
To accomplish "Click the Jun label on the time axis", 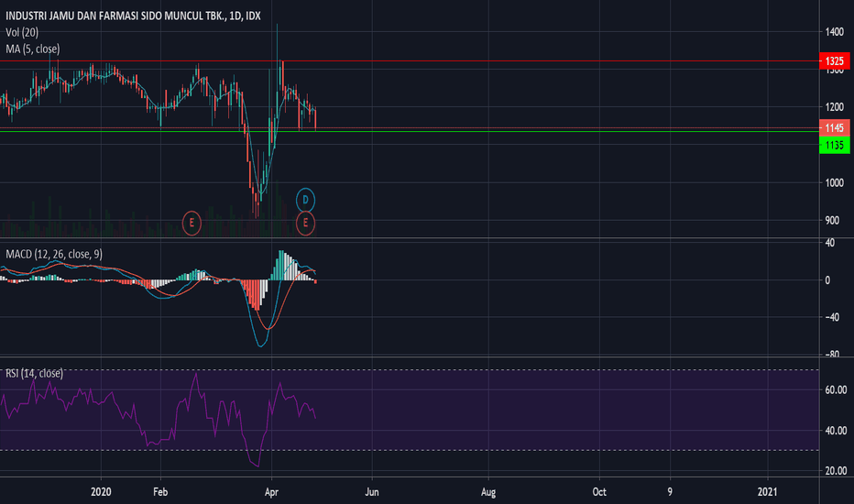I will pyautogui.click(x=371, y=492).
